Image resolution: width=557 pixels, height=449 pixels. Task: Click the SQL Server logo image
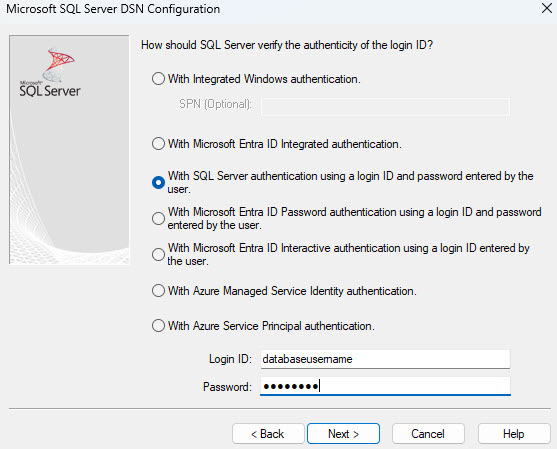pyautogui.click(x=50, y=73)
